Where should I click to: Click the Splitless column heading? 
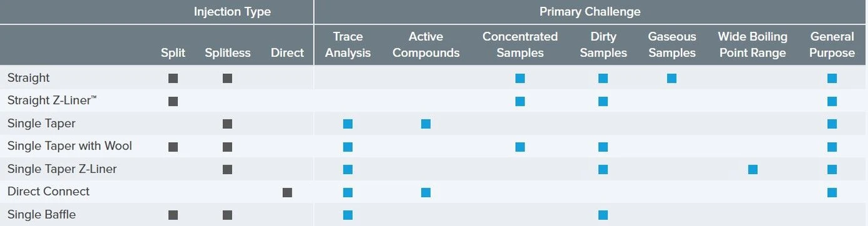227,53
